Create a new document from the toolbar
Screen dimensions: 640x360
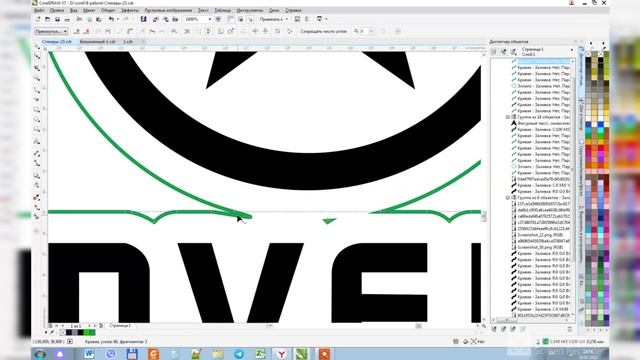point(38,19)
